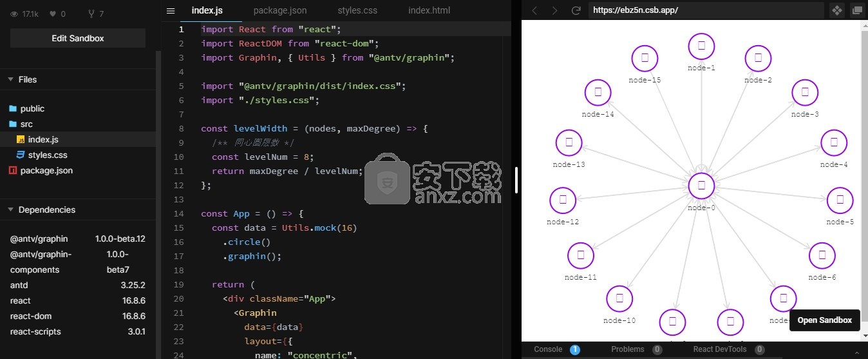Click the react-scripts dependency entry
Screen dimensions: 868x359
(78, 331)
